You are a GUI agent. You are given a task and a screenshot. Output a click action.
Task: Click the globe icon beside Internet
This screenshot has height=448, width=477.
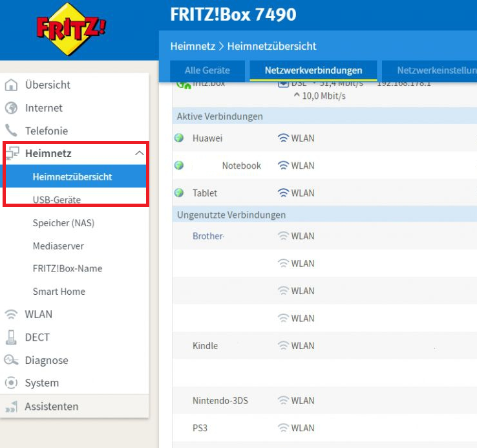click(11, 108)
